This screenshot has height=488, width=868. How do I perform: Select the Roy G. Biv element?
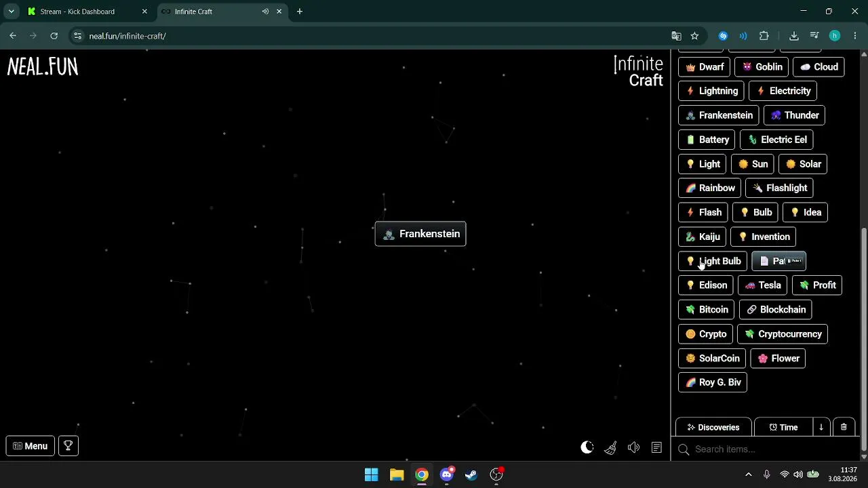coord(713,382)
